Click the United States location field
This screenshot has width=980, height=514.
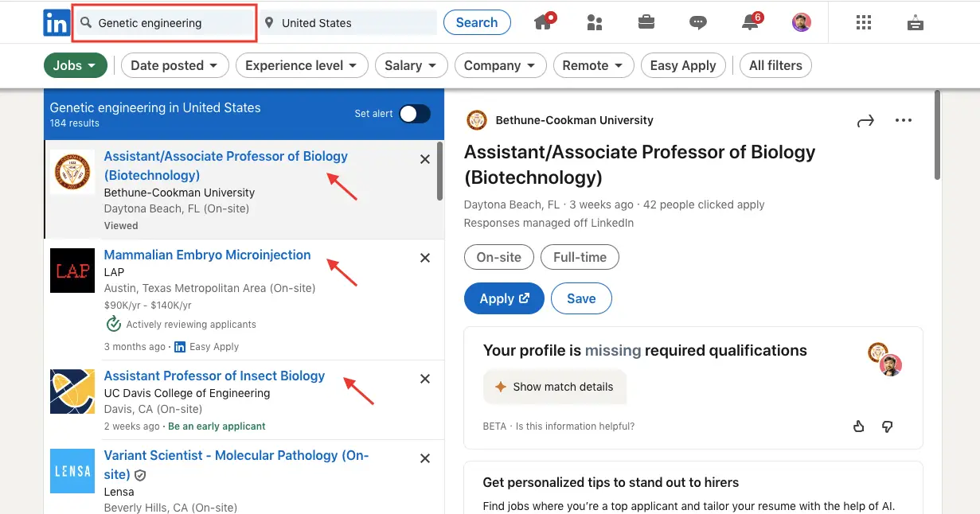pos(349,23)
